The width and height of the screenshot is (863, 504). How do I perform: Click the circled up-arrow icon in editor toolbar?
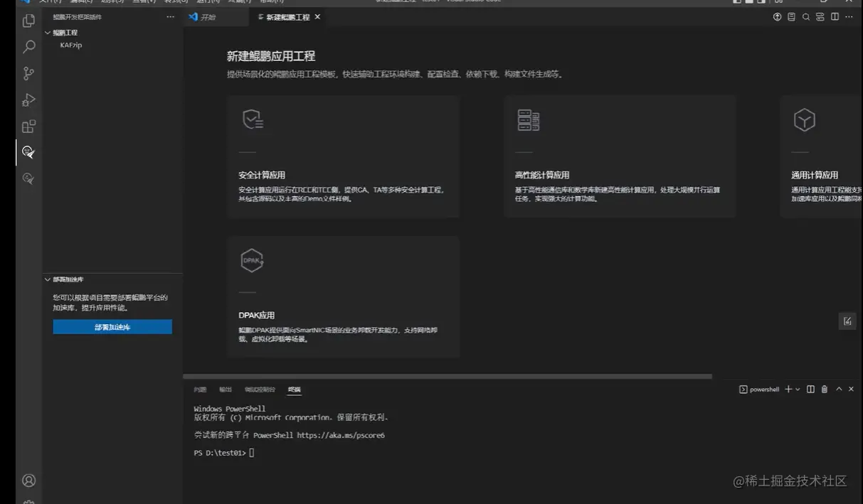(x=777, y=17)
